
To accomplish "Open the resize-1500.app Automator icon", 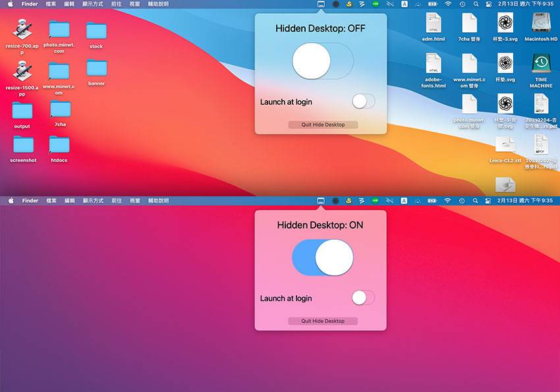I will point(22,70).
